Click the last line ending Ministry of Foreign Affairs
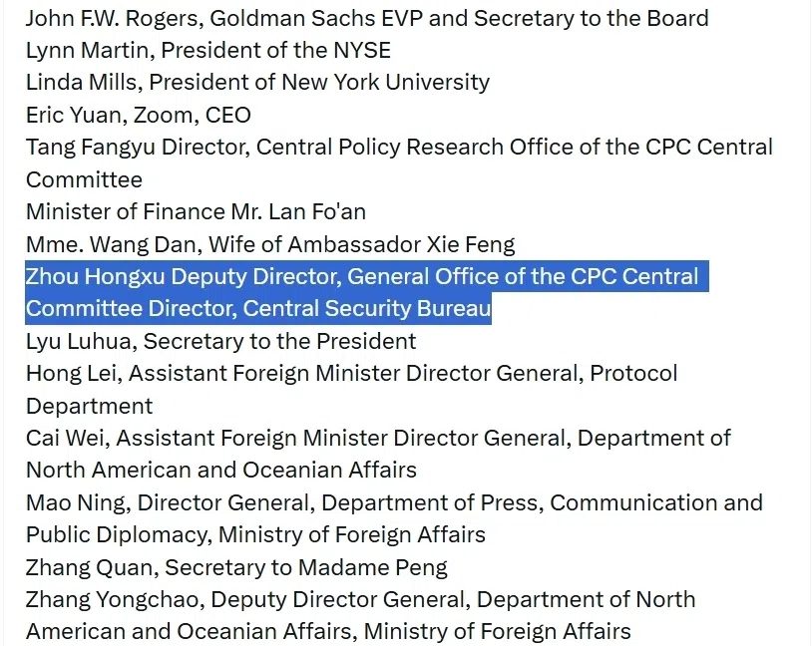The image size is (812, 646). 328,631
